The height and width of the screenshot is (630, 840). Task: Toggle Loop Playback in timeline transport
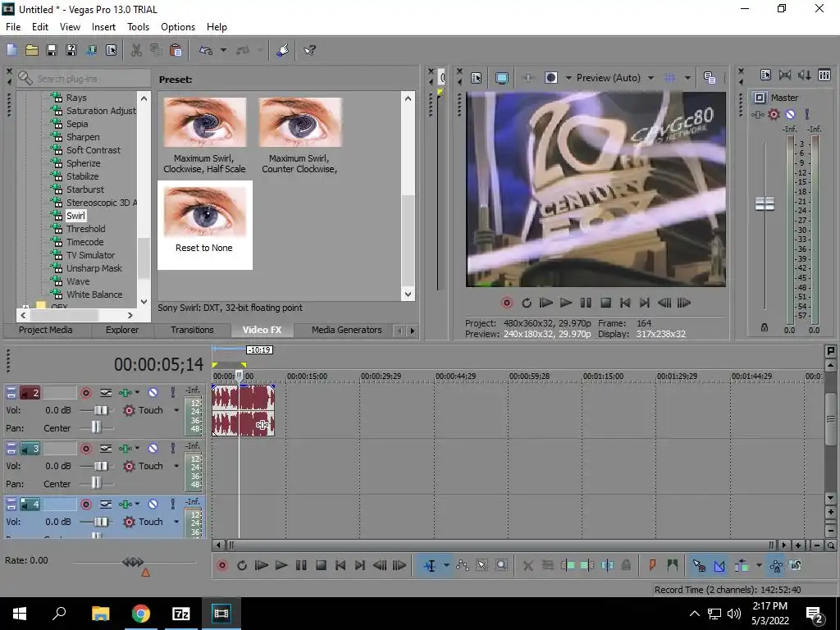click(x=242, y=565)
